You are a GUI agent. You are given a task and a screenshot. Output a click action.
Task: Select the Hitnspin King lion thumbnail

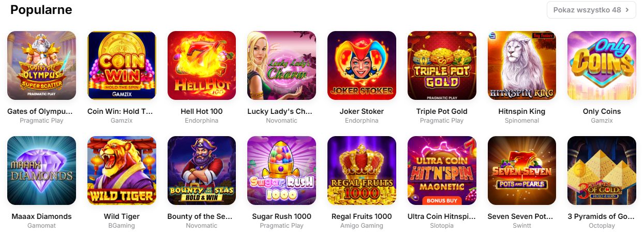tap(522, 65)
